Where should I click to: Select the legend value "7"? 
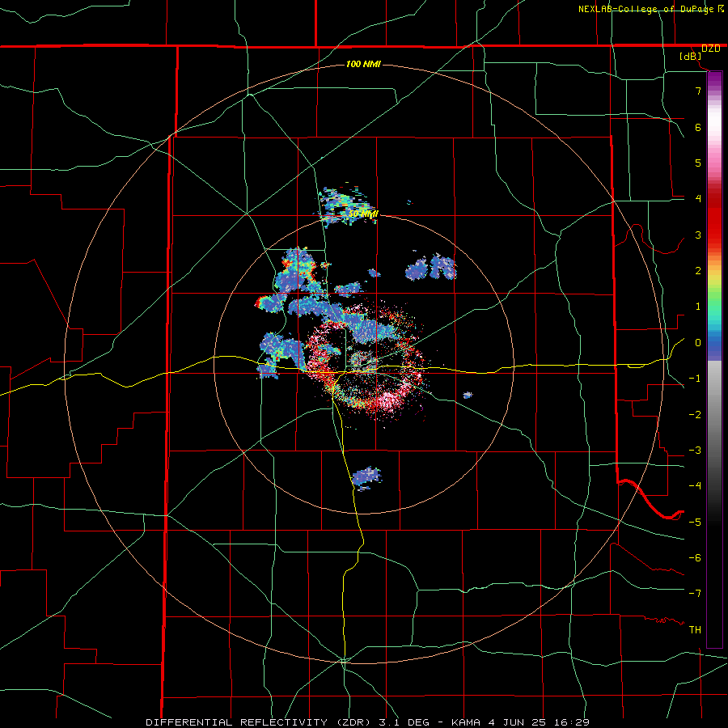[698, 91]
